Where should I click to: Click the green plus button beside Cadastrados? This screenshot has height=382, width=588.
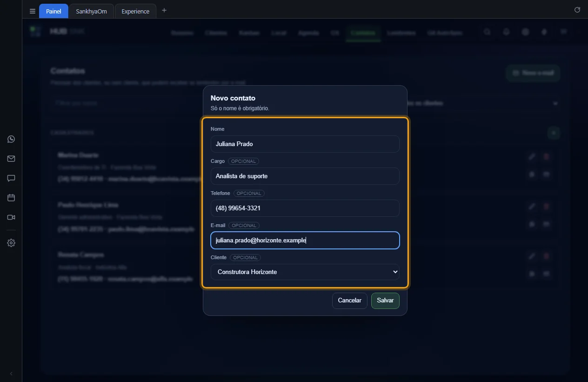[554, 133]
